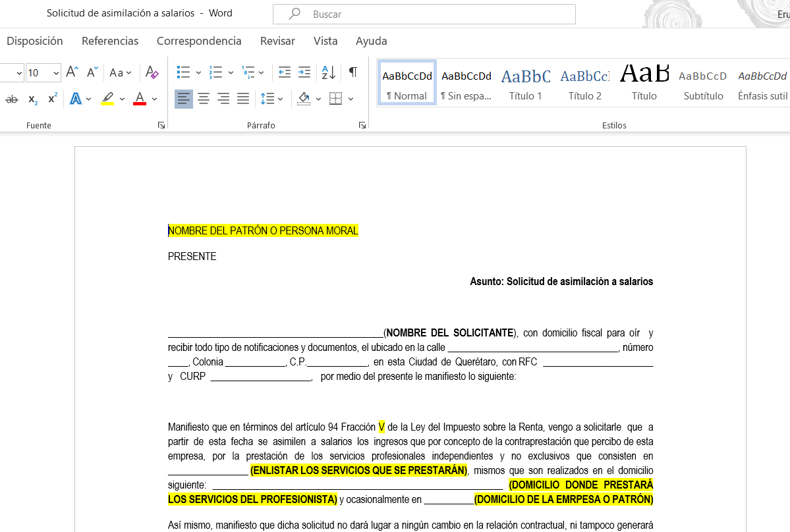Shrink font size with smaller A icon

pos(92,72)
